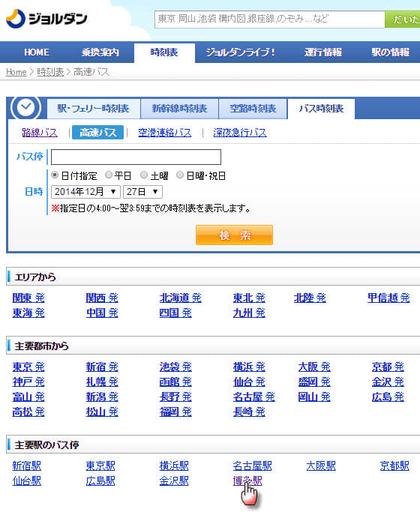This screenshot has height=512, width=420.
Task: Select the 高速バス category
Action: (x=98, y=133)
